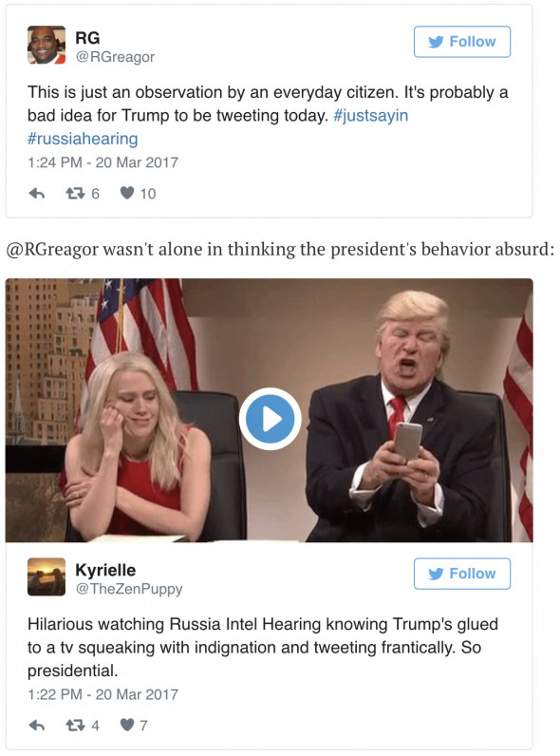Retweet Kyrielle's tweet with 4 retweets
The image size is (560, 756).
[75, 726]
